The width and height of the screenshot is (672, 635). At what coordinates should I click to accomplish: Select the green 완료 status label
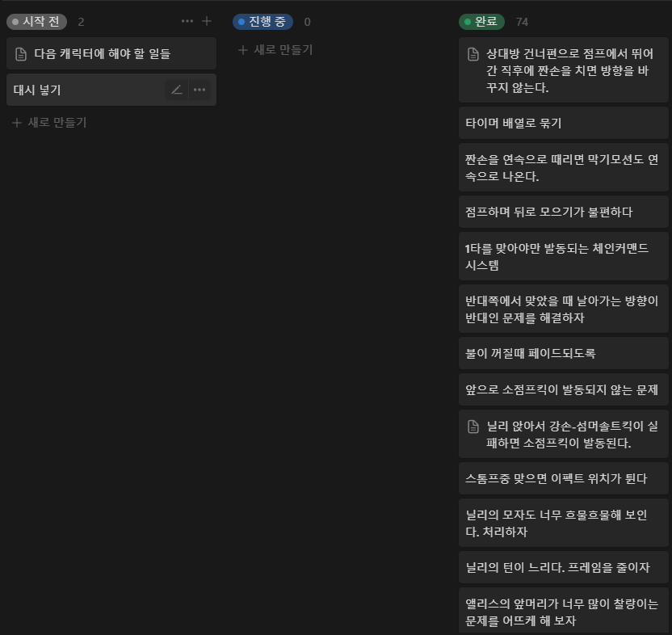pyautogui.click(x=481, y=22)
